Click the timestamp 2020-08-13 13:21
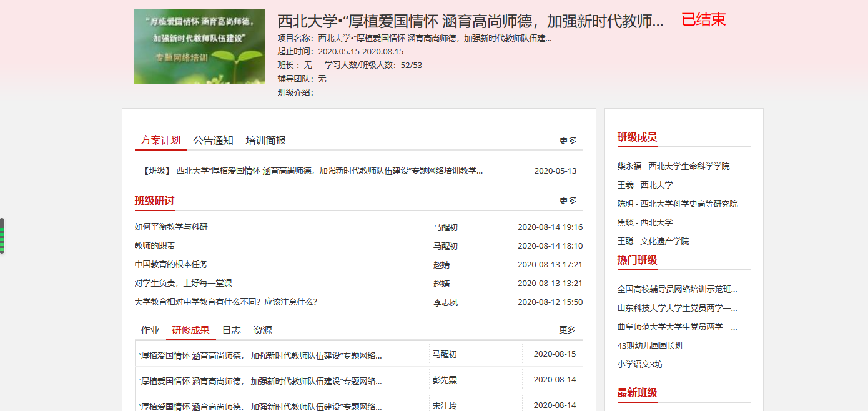 (x=550, y=284)
